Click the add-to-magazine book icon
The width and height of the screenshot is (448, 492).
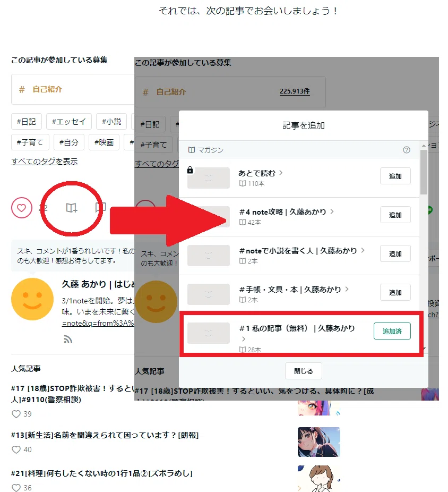click(72, 208)
